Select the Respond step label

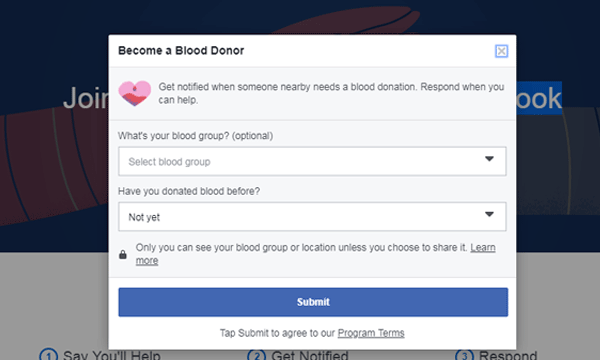508,355
